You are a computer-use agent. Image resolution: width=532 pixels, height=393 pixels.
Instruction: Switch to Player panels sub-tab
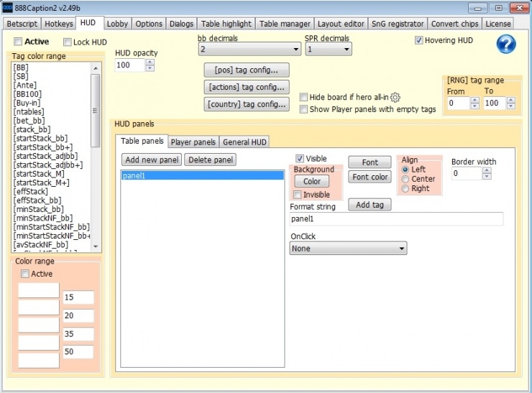[x=193, y=142]
